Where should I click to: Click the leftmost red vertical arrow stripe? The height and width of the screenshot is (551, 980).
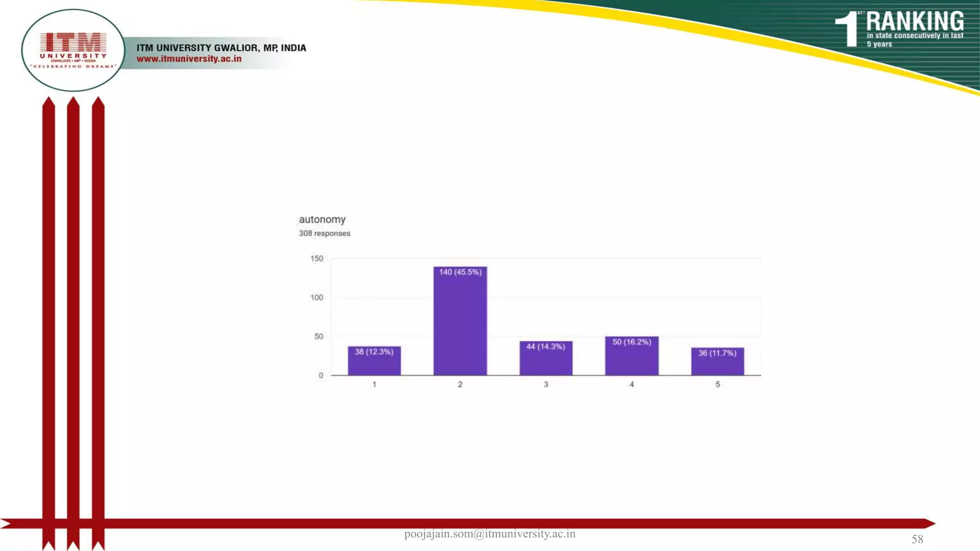coord(48,306)
